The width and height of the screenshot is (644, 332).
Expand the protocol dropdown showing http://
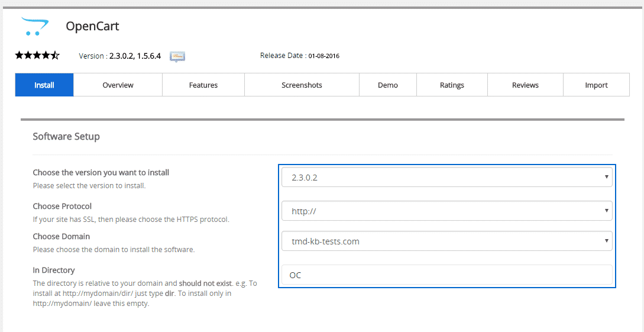click(x=447, y=211)
